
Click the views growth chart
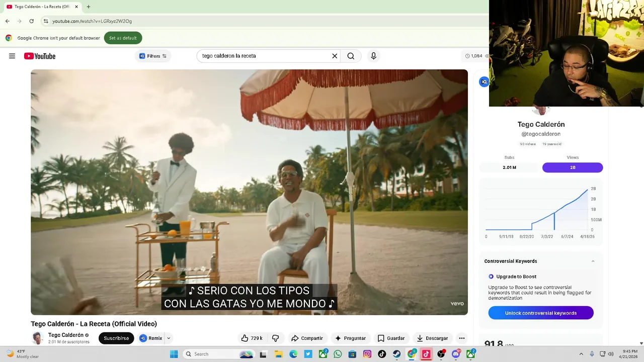point(541,211)
